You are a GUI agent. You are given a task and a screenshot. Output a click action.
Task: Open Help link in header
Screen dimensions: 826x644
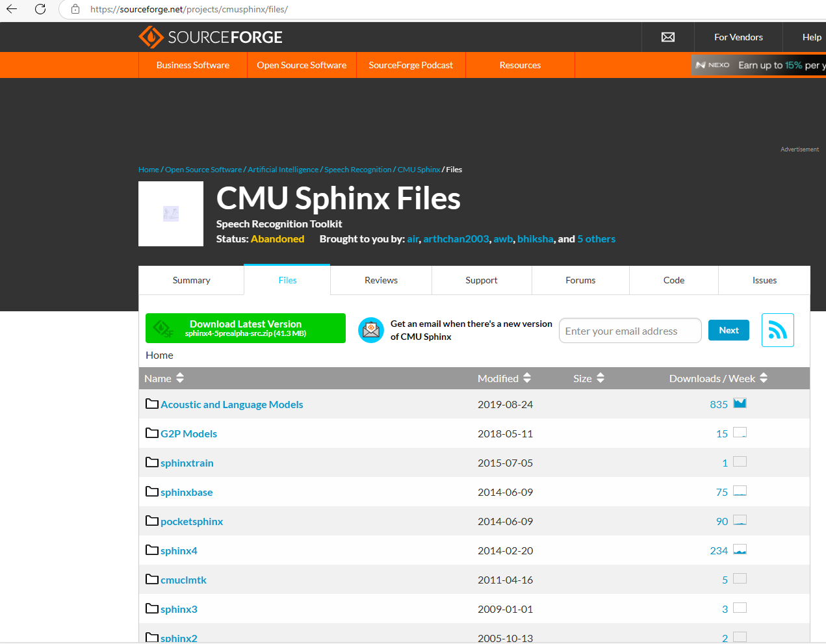pos(812,37)
